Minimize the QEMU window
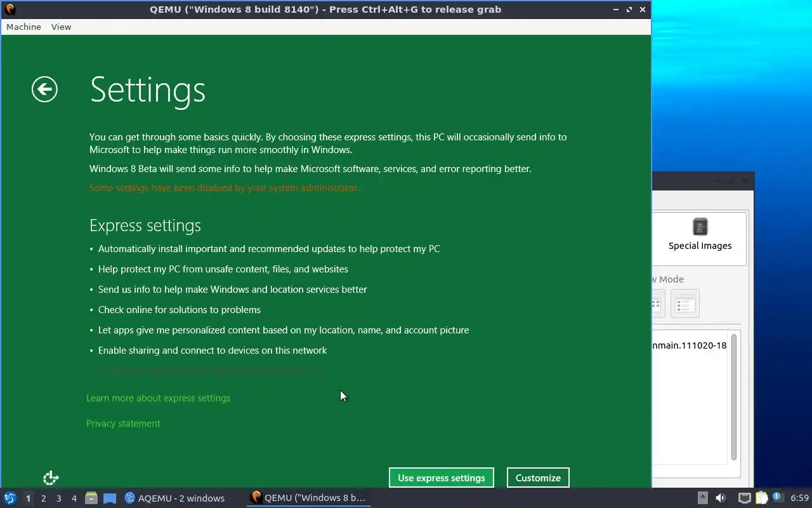The height and width of the screenshot is (508, 812). point(616,10)
